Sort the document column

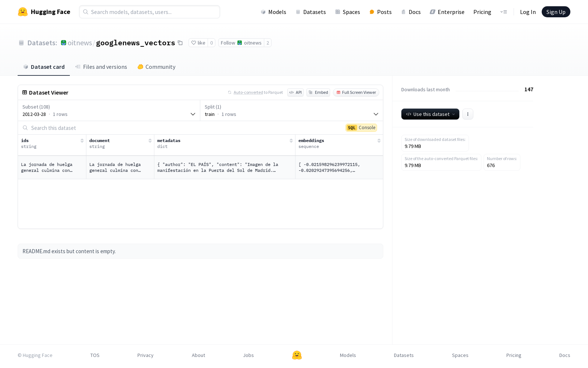pyautogui.click(x=150, y=141)
